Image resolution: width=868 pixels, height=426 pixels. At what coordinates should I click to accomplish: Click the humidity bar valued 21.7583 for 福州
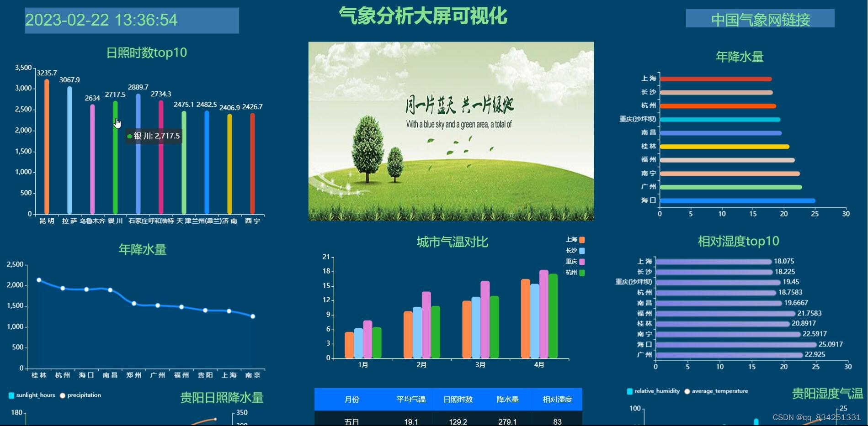click(x=725, y=313)
